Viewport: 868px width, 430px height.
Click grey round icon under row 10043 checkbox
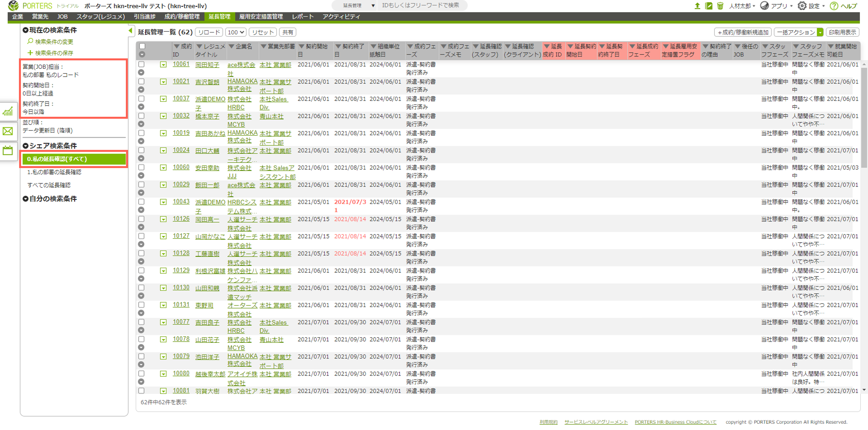pyautogui.click(x=141, y=210)
